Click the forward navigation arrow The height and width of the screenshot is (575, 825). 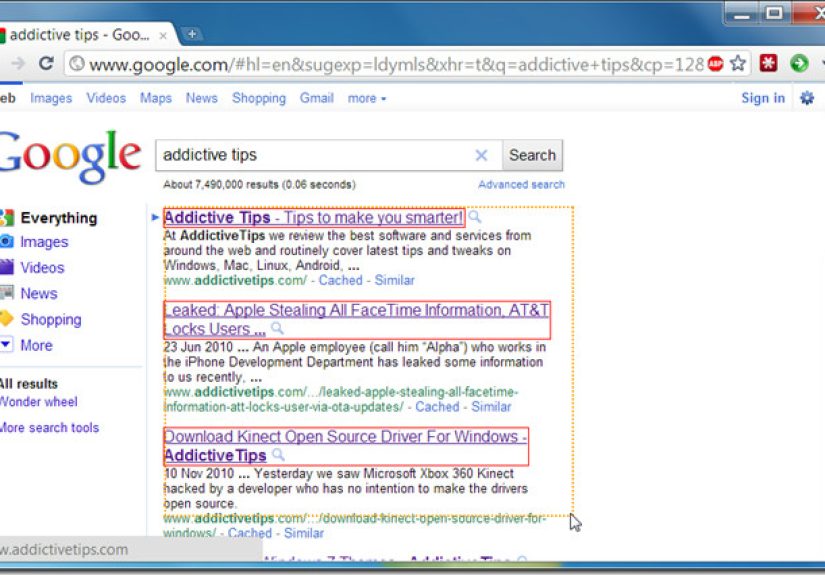point(18,64)
